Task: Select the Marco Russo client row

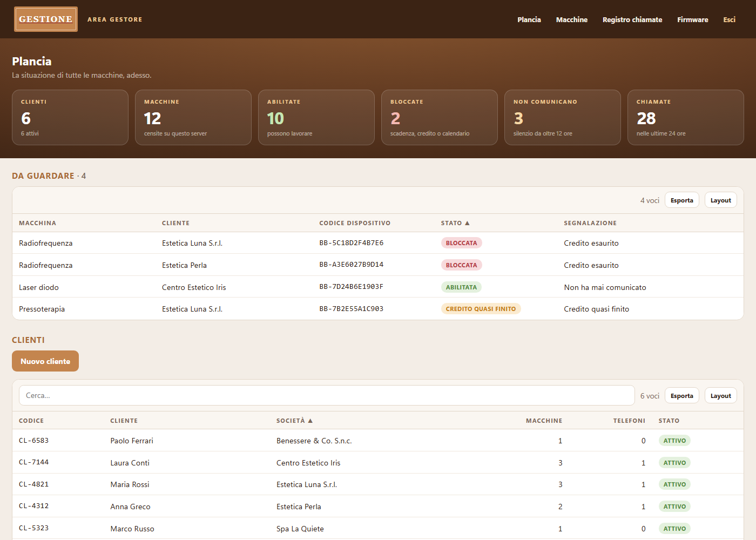Action: click(x=378, y=529)
